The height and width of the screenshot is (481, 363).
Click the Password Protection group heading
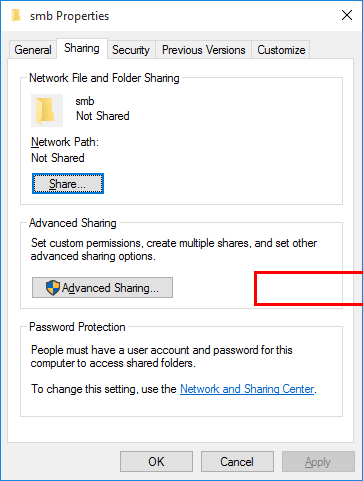pos(77,327)
